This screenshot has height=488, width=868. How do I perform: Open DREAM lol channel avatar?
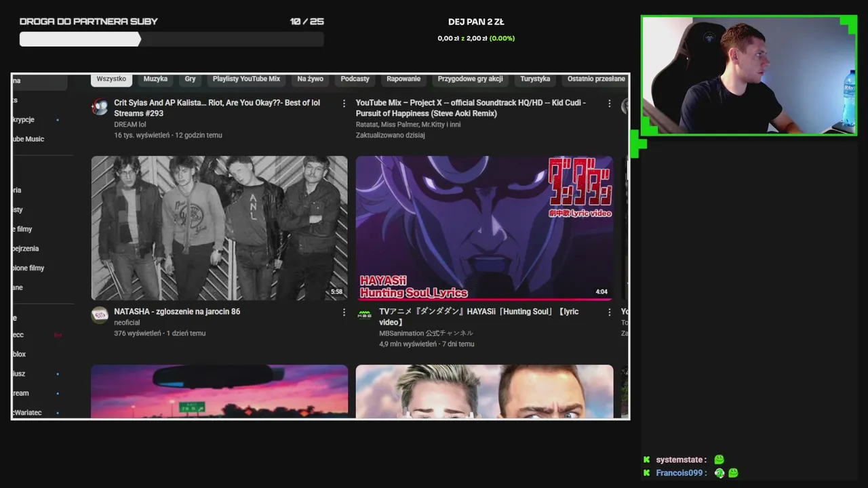(100, 106)
